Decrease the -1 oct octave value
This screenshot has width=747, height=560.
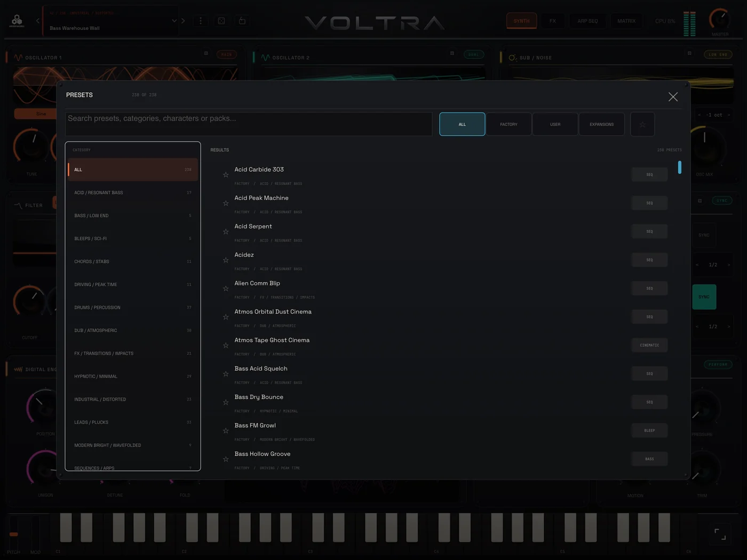point(700,115)
